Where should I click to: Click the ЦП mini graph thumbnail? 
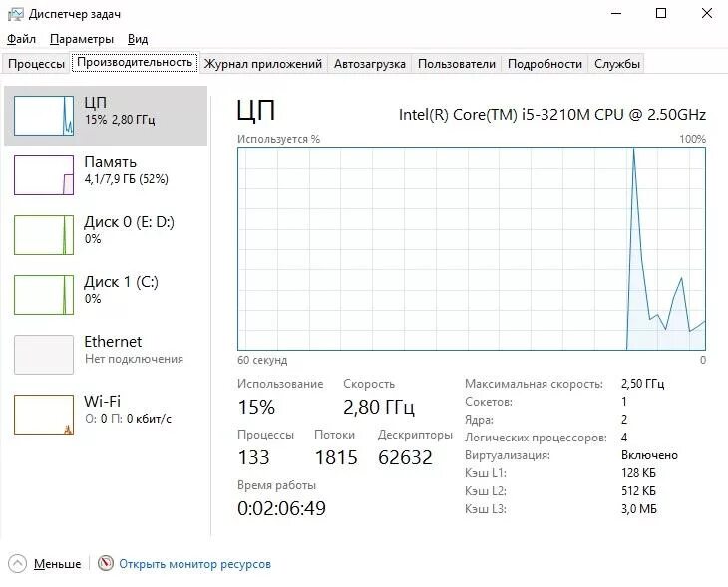coord(44,116)
